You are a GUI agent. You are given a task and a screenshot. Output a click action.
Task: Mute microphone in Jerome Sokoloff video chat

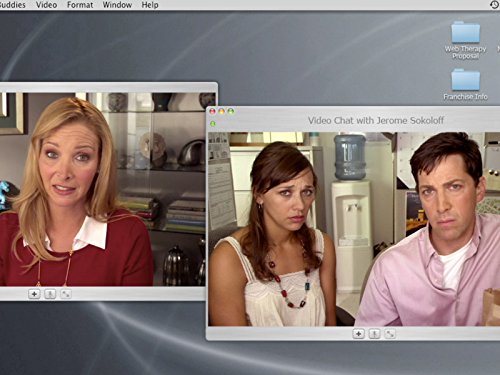click(x=374, y=334)
